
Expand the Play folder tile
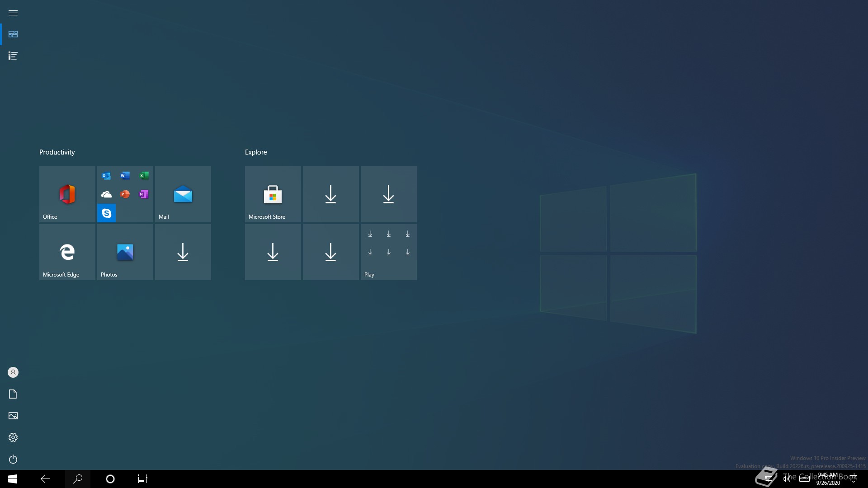[389, 252]
